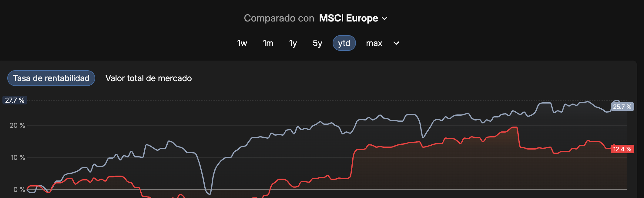Click the red 12.4 % end badge
The height and width of the screenshot is (198, 644).
coord(622,149)
